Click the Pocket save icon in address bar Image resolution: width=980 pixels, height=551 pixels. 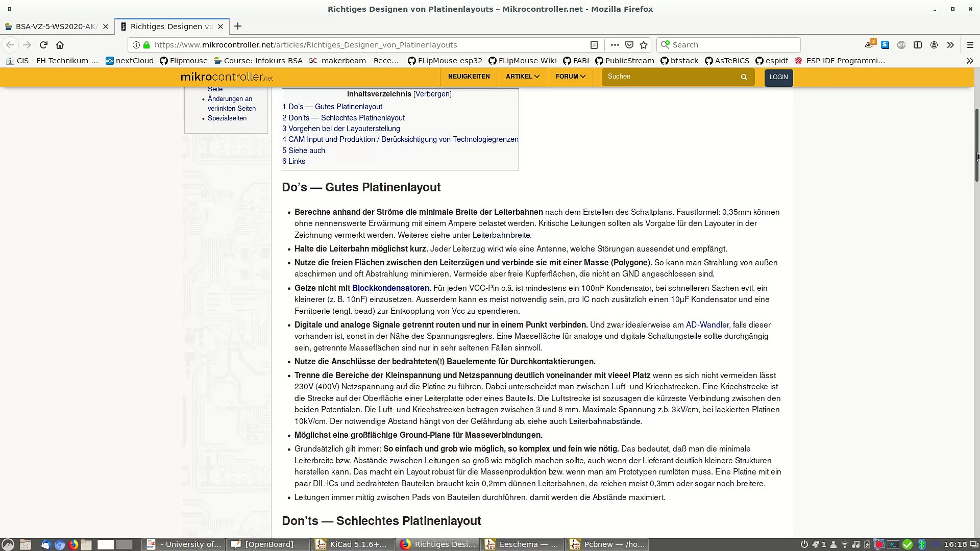click(x=629, y=45)
